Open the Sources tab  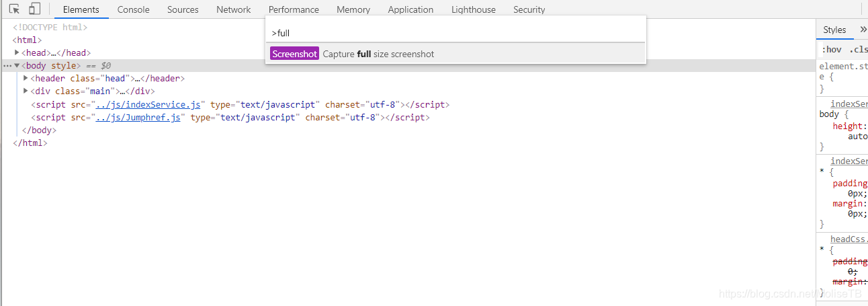(x=183, y=9)
